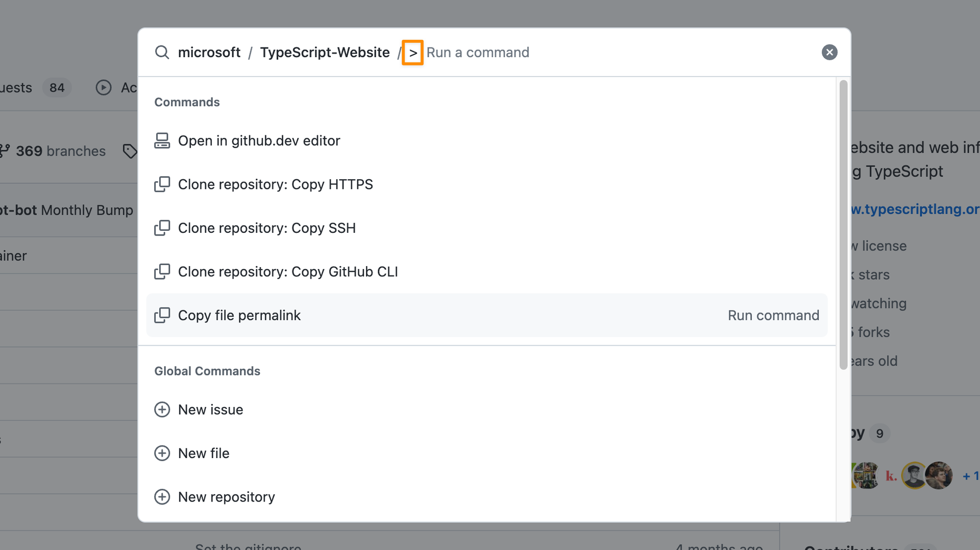Click the Actions play icon in background

104,88
